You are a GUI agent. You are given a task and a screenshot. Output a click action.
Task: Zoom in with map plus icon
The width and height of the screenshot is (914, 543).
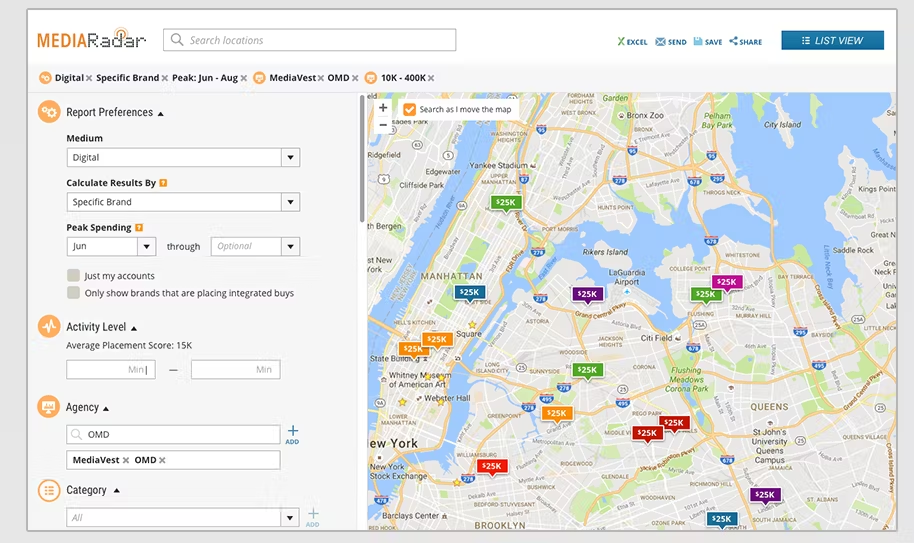tap(383, 108)
